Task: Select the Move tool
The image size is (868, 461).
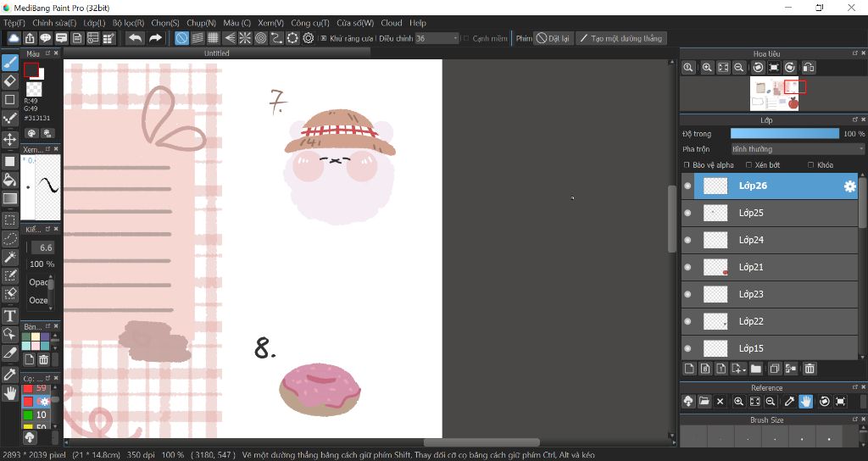Action: pyautogui.click(x=10, y=139)
